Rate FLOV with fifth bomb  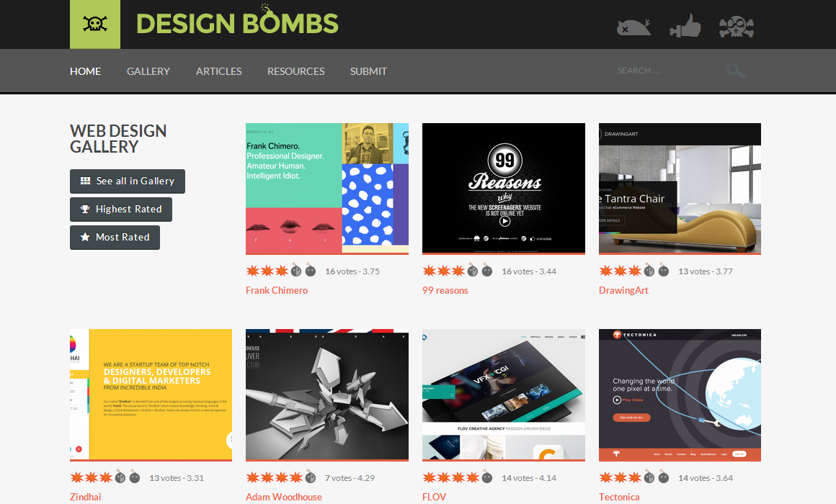[x=486, y=477]
